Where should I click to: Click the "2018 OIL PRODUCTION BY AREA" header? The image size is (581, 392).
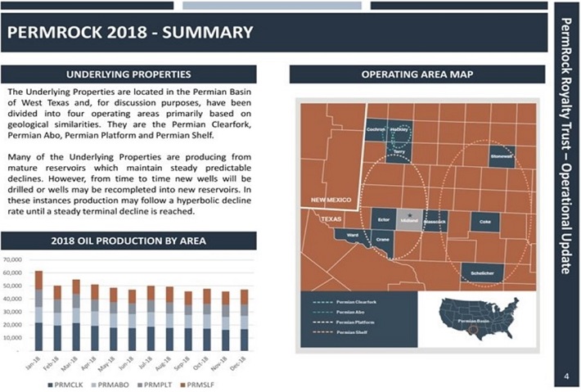pos(128,241)
